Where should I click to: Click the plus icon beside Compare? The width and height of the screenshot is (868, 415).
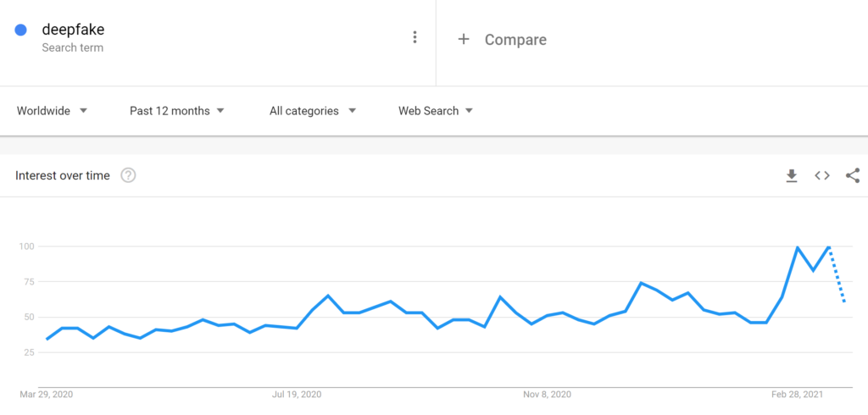coord(464,39)
